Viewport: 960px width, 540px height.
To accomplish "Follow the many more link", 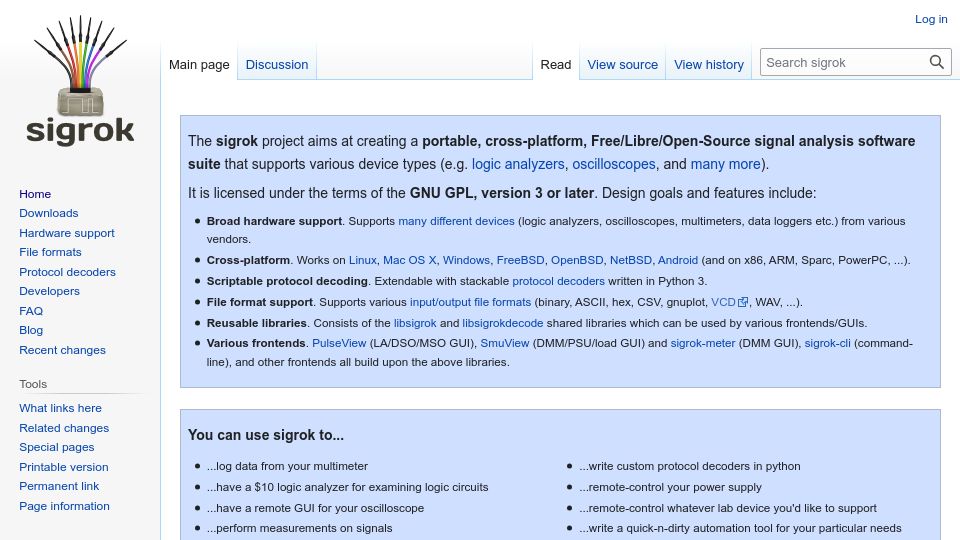I will [x=726, y=164].
